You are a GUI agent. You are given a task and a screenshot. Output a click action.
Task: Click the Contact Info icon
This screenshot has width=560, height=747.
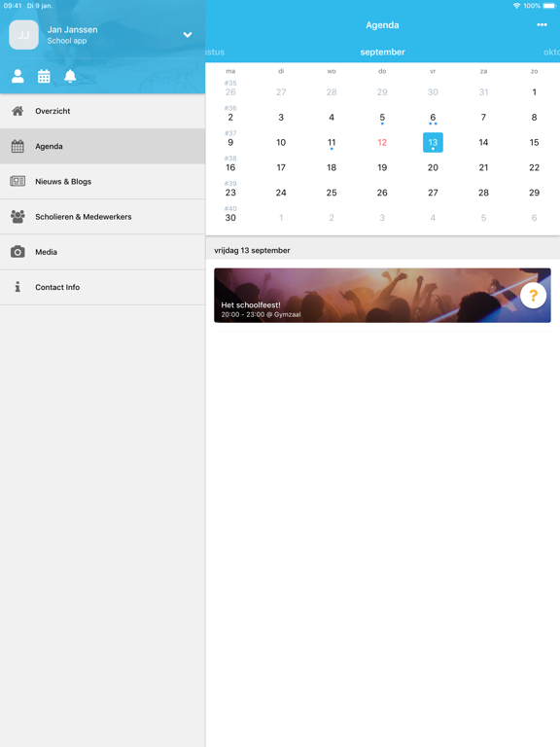(17, 287)
